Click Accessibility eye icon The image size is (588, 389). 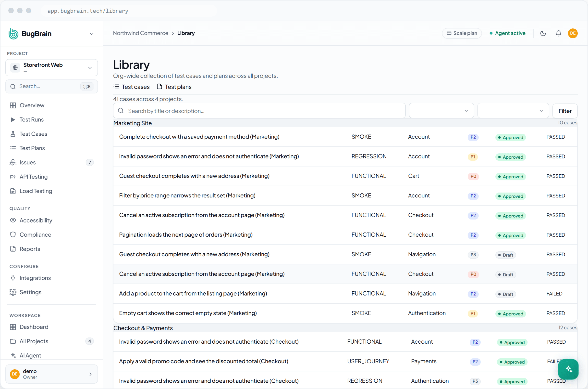tap(13, 220)
